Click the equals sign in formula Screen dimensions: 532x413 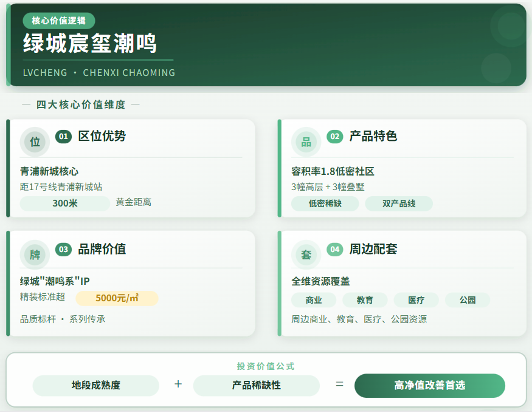click(x=340, y=384)
